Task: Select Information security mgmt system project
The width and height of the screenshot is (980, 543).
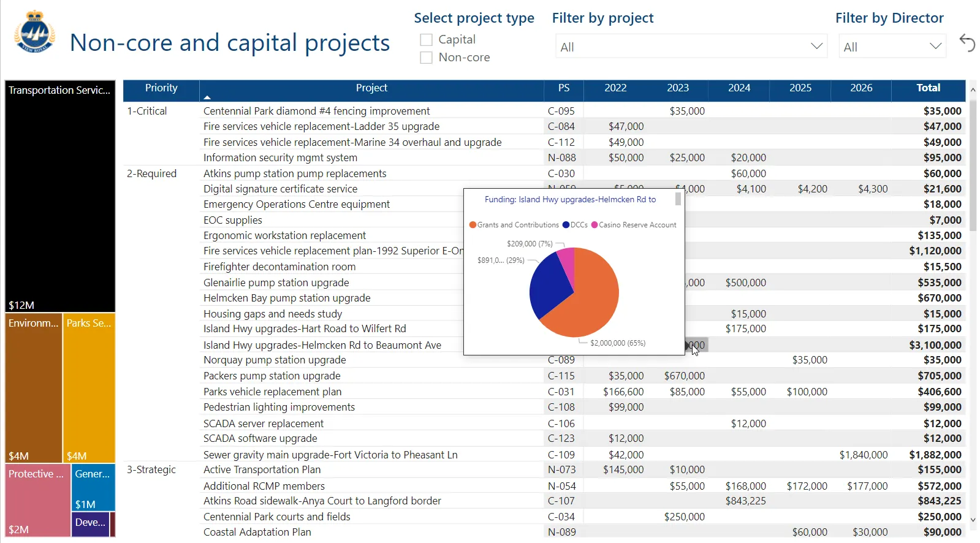Action: point(280,158)
